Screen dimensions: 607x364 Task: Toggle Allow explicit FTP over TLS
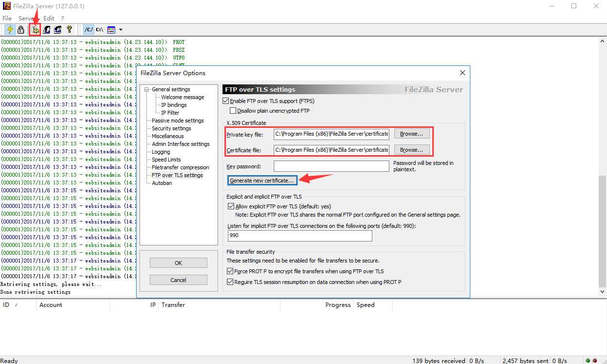coord(231,206)
